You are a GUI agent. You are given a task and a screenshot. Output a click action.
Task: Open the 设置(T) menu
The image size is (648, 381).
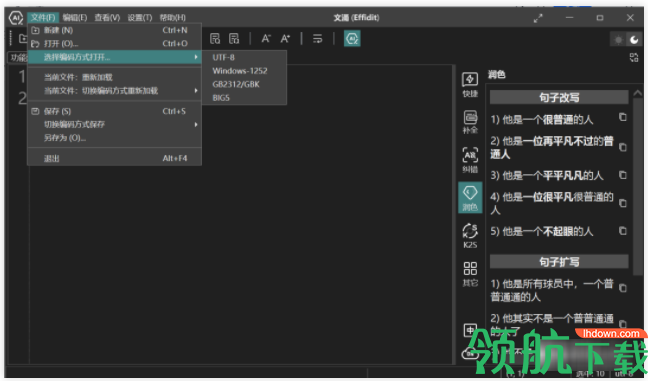140,17
